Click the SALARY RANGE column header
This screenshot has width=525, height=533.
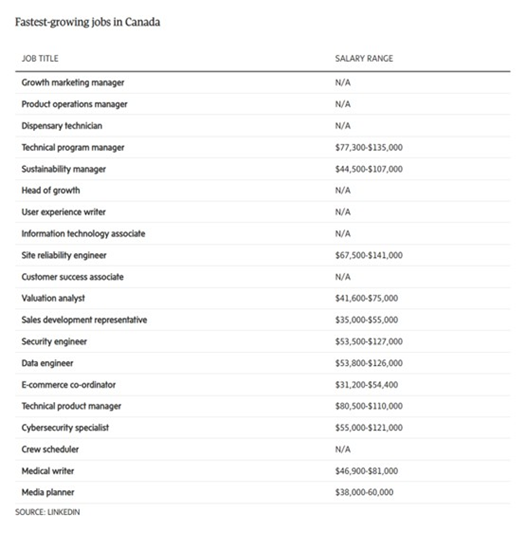tap(364, 58)
